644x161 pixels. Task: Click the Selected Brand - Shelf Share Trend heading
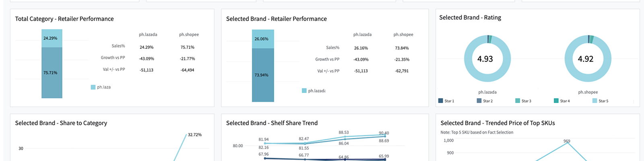(x=272, y=123)
